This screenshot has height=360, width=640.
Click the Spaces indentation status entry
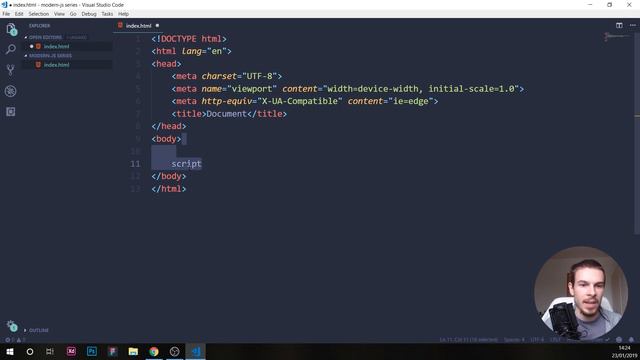click(514, 340)
